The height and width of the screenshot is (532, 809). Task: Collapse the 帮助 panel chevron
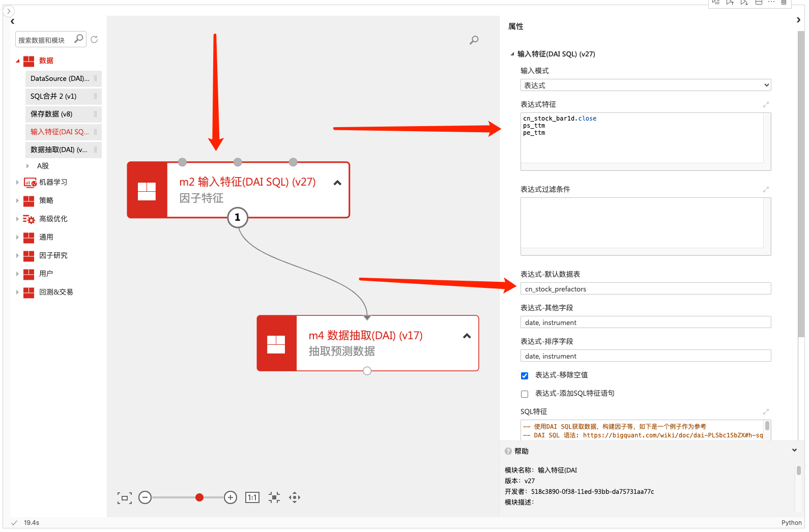coord(794,450)
